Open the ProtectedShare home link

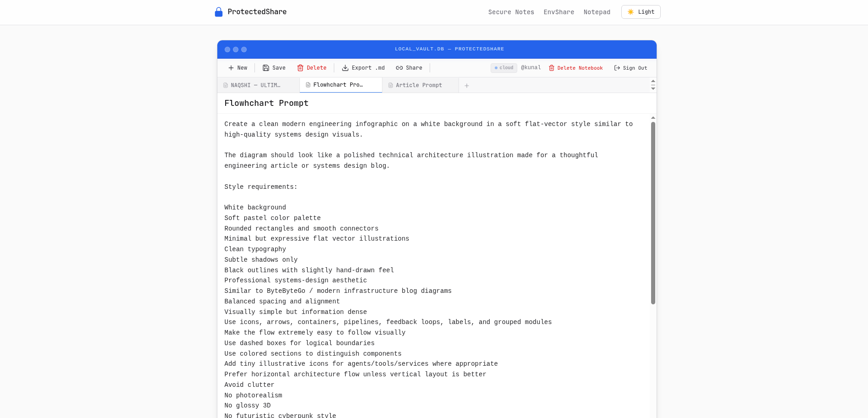(251, 12)
